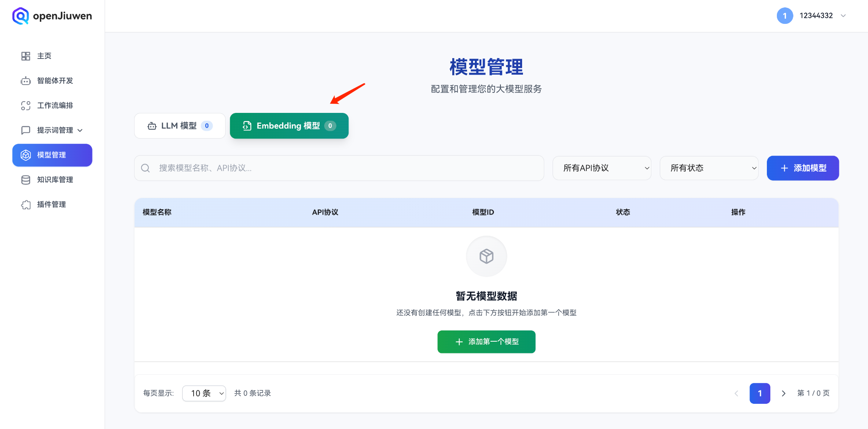Click the 主页 grid icon
The width and height of the screenshot is (868, 429).
(26, 56)
